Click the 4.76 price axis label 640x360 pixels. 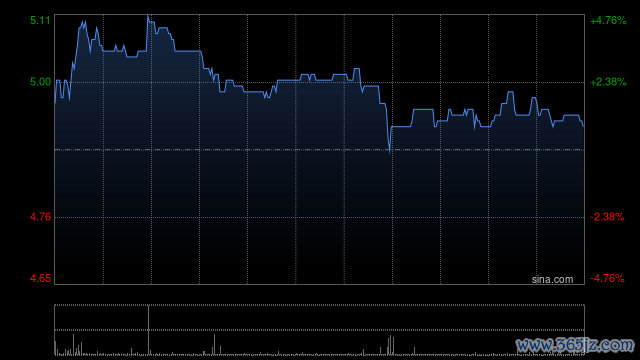pos(40,217)
